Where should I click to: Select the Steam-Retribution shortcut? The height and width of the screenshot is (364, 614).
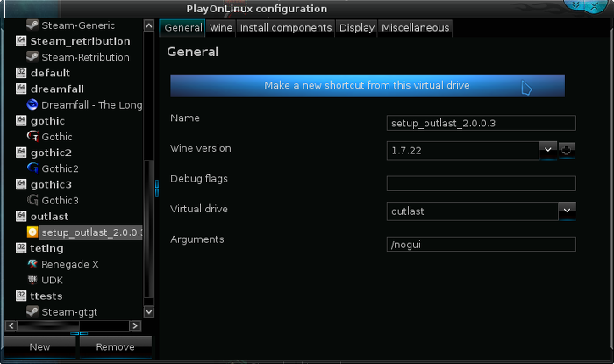(x=85, y=57)
